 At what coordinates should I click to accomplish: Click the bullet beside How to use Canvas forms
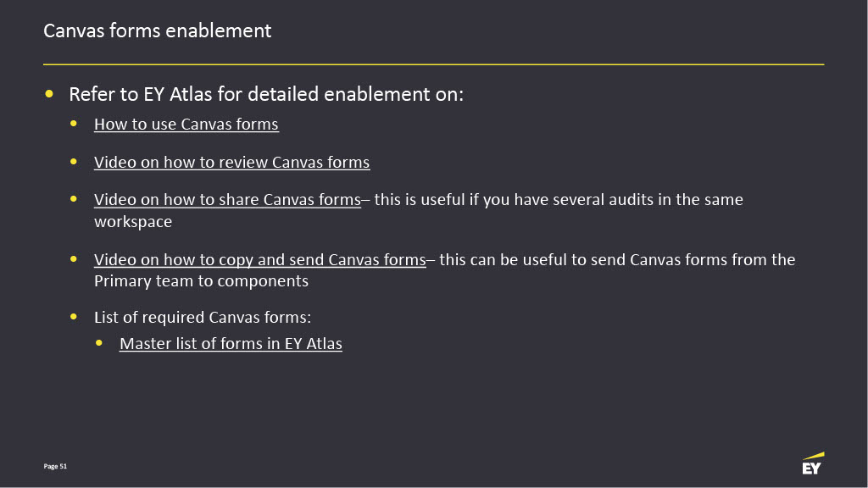click(74, 124)
